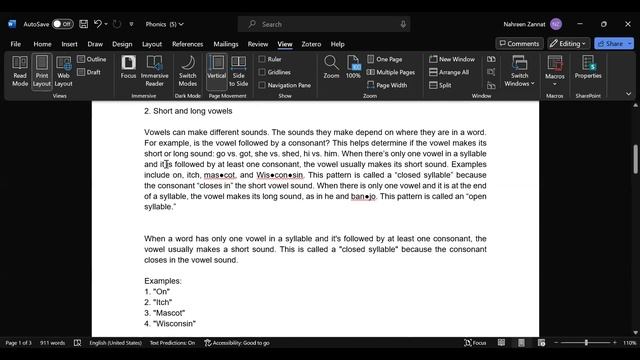The height and width of the screenshot is (360, 640).
Task: Open Comments pane button
Action: click(x=519, y=43)
